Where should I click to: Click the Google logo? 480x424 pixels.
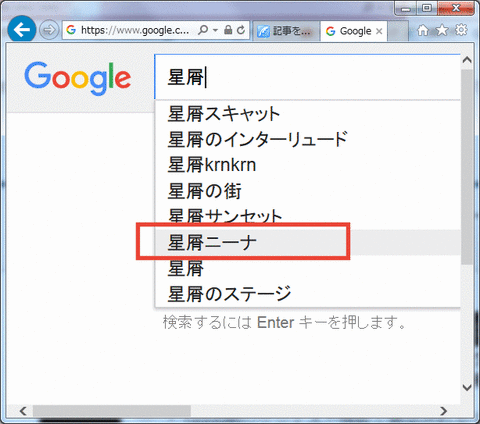[x=77, y=78]
